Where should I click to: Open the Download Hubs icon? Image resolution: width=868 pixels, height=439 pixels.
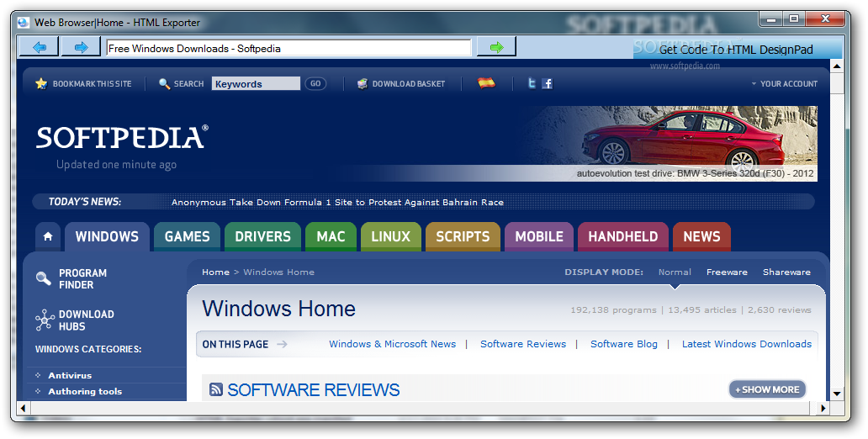pyautogui.click(x=45, y=320)
